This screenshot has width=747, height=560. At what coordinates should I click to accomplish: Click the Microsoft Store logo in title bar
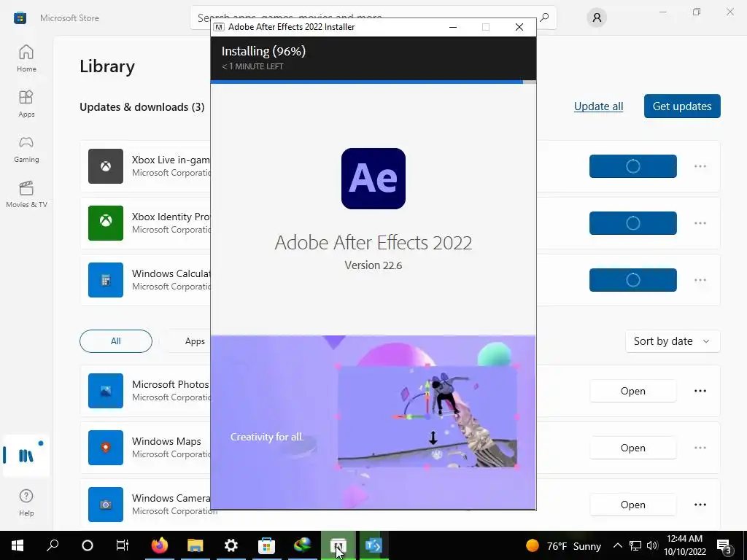(20, 18)
